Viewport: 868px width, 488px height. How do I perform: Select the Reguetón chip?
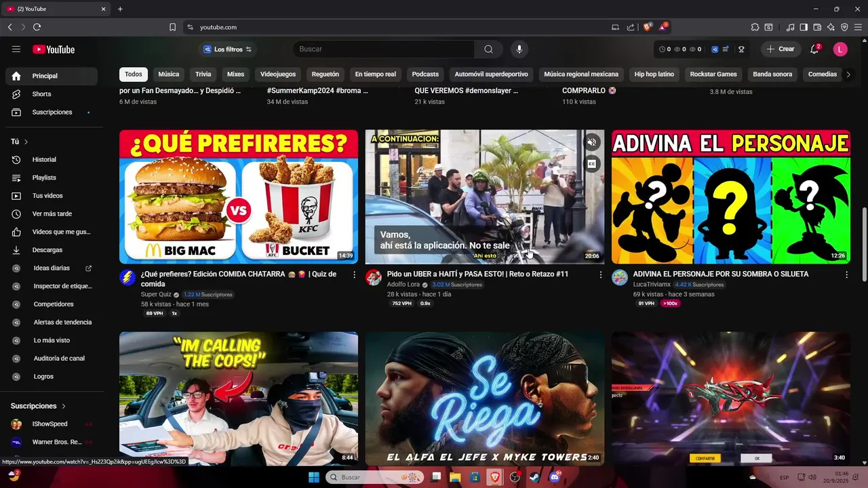point(325,74)
